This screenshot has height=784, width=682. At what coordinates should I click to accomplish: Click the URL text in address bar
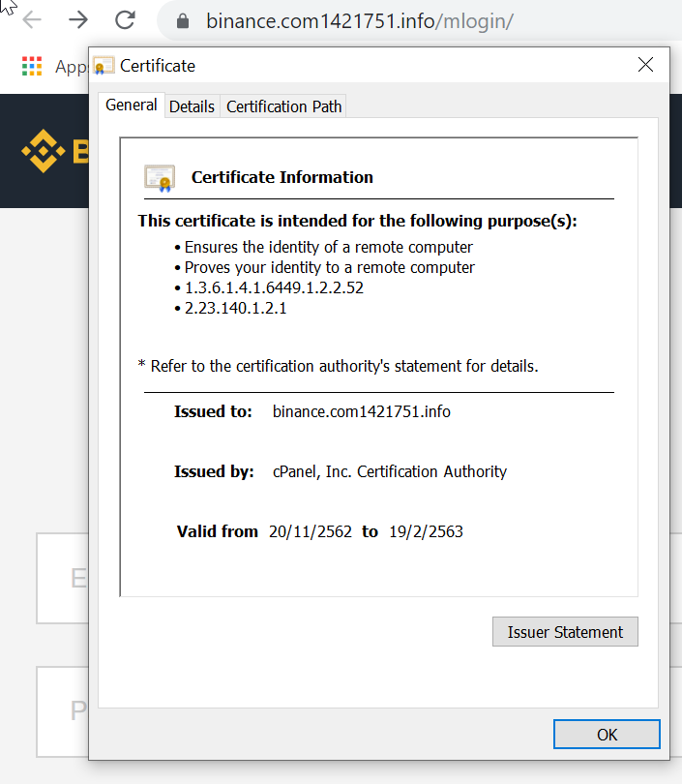(x=359, y=20)
